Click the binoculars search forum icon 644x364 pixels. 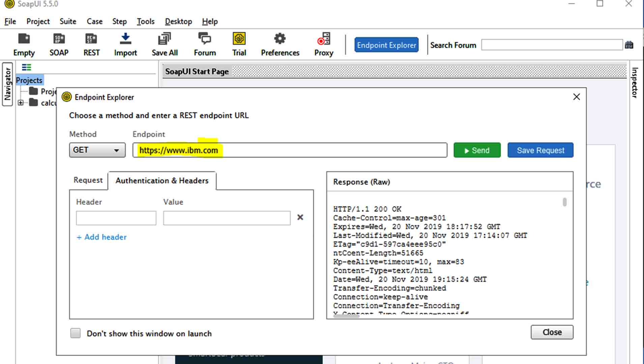coord(629,45)
